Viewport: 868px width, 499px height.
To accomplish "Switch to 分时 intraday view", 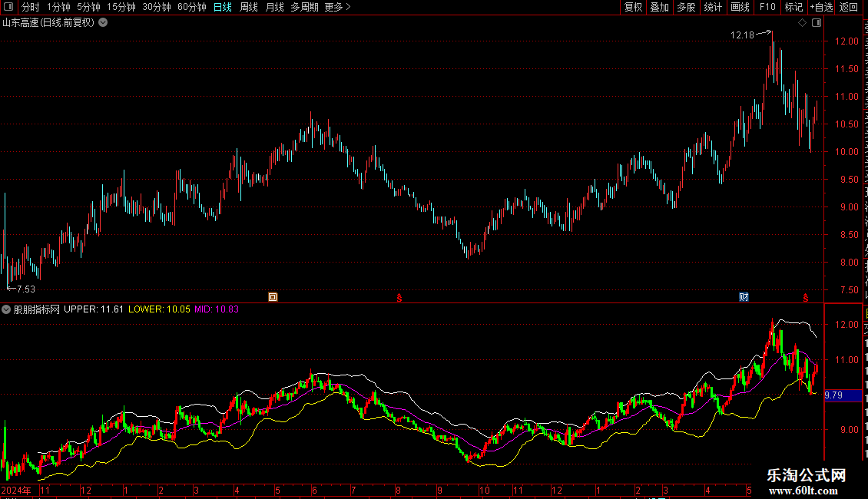I will 31,7.
